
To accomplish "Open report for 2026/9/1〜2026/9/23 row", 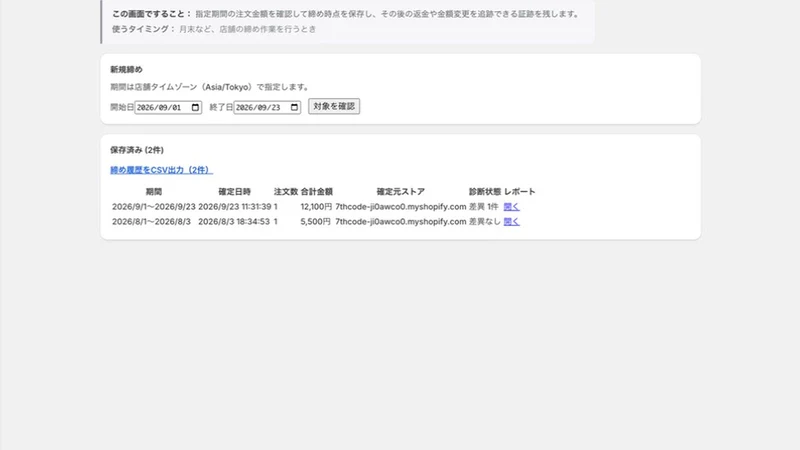I will point(511,207).
